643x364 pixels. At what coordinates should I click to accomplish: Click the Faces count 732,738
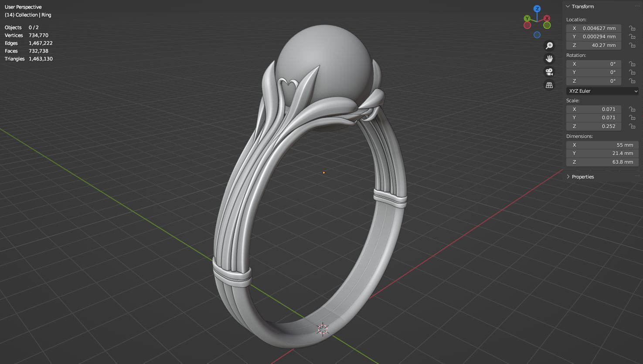click(38, 51)
